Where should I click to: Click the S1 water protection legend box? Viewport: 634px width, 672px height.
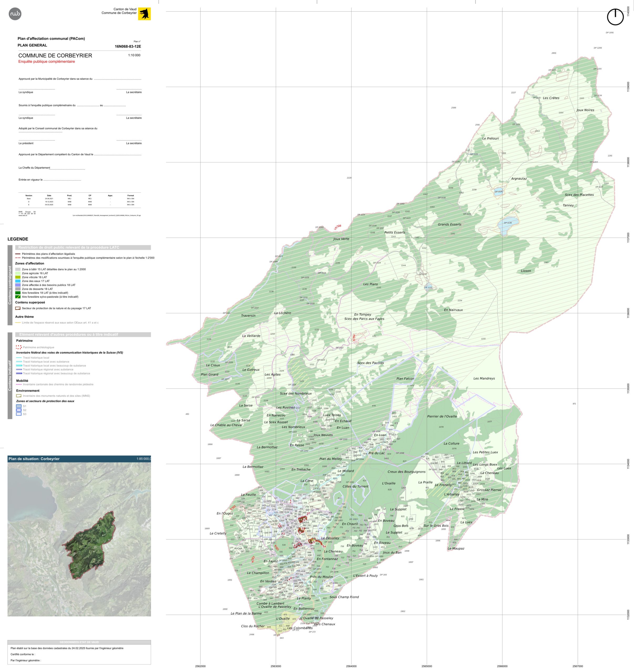[x=19, y=406]
